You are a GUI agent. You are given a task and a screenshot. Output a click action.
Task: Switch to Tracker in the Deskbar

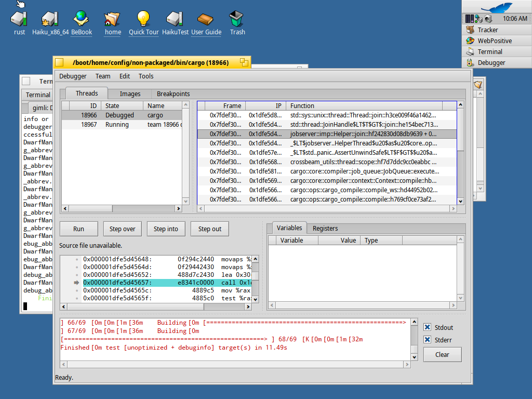pos(497,30)
